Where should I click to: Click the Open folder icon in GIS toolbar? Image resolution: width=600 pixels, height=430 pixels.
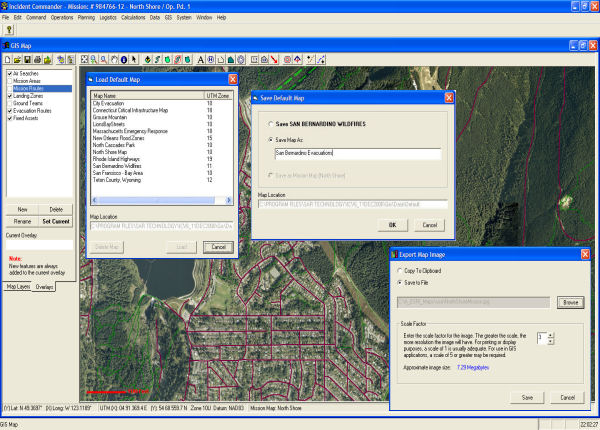(17, 60)
